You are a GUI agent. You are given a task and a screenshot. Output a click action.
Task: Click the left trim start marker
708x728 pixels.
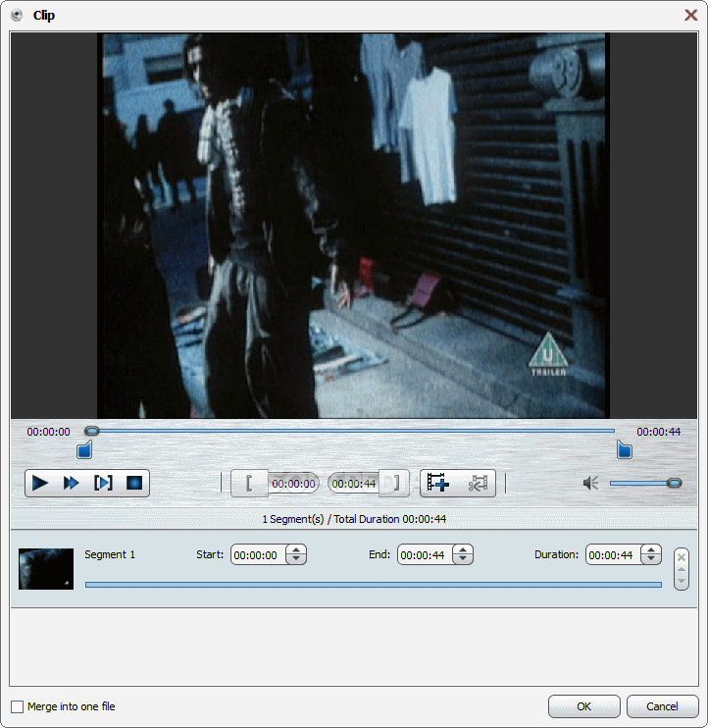(84, 449)
